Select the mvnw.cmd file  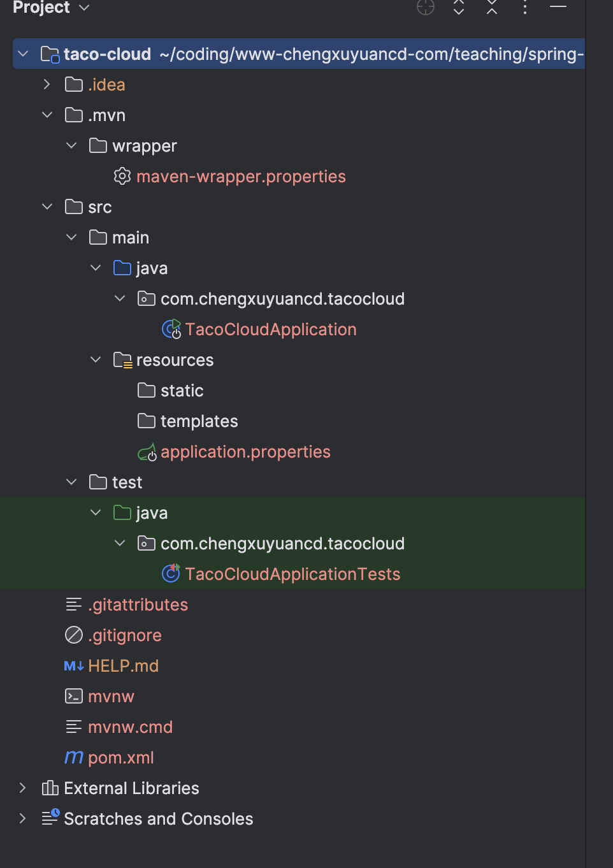pos(130,727)
